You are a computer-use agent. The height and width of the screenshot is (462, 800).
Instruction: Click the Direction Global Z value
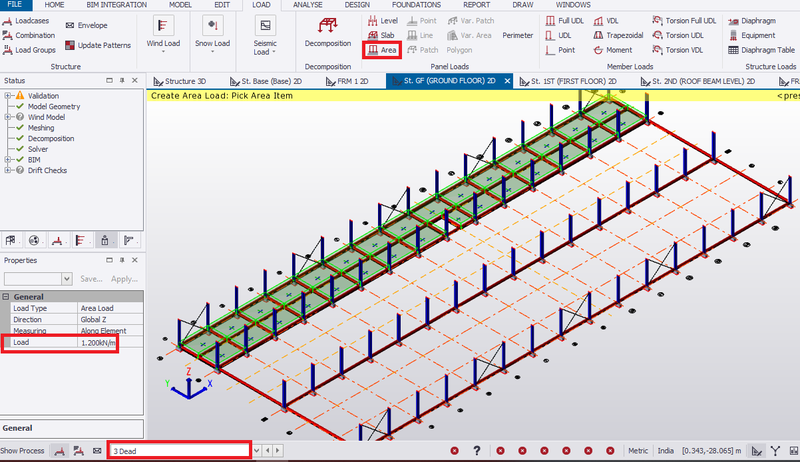click(110, 319)
